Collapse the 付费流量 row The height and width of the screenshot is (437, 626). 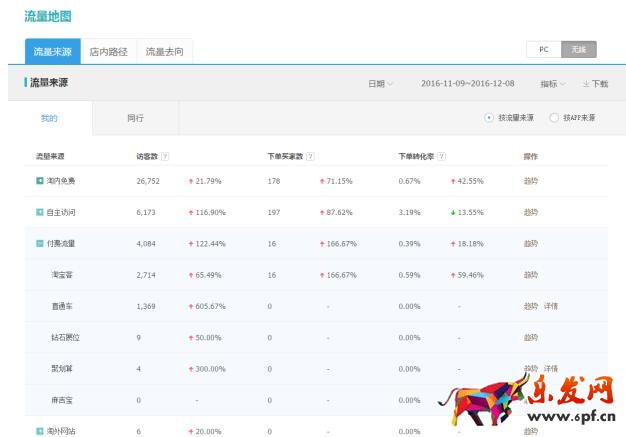click(x=40, y=243)
